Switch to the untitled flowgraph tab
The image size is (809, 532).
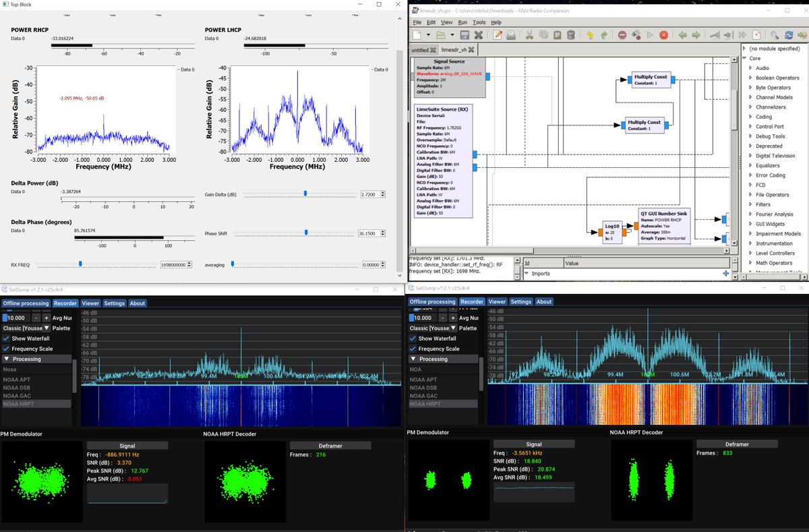[423, 50]
